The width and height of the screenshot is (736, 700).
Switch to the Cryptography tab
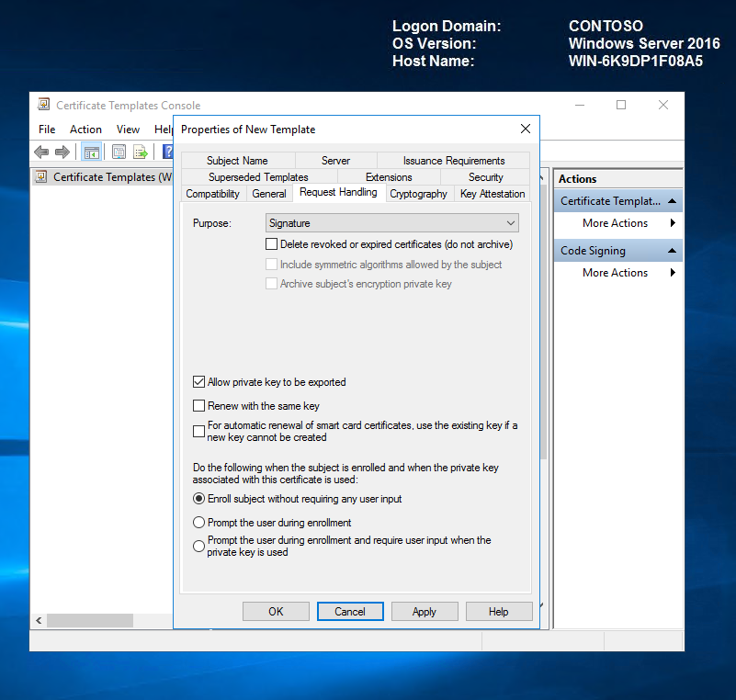[x=418, y=194]
